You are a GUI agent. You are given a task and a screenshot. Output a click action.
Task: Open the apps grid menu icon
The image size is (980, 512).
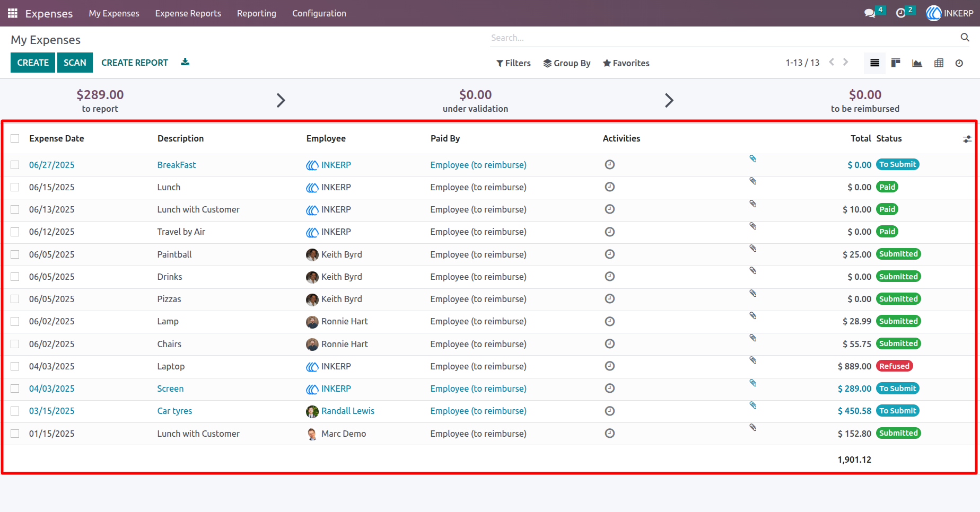[13, 13]
